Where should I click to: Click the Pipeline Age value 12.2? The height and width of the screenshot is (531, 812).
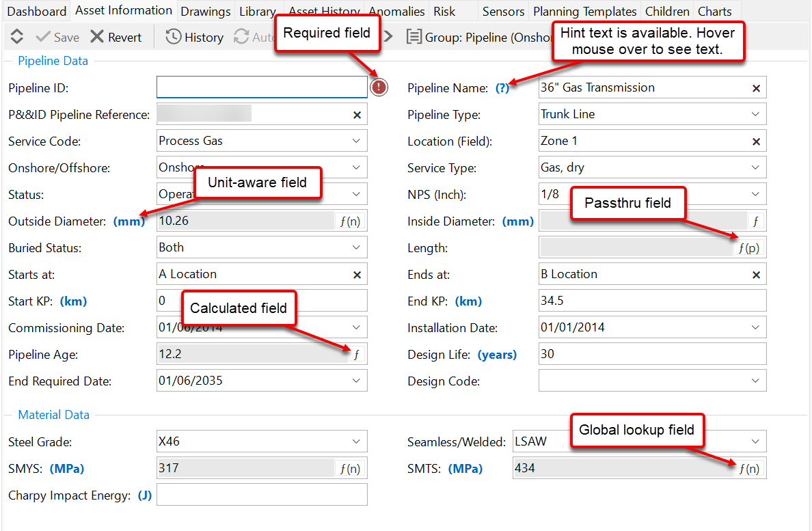pyautogui.click(x=170, y=354)
